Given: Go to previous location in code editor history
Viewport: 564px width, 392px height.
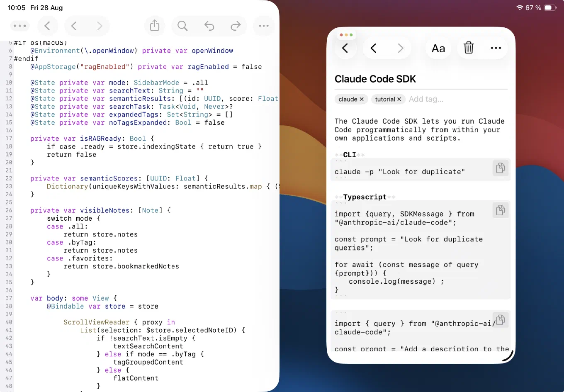Looking at the screenshot, I should pyautogui.click(x=74, y=26).
